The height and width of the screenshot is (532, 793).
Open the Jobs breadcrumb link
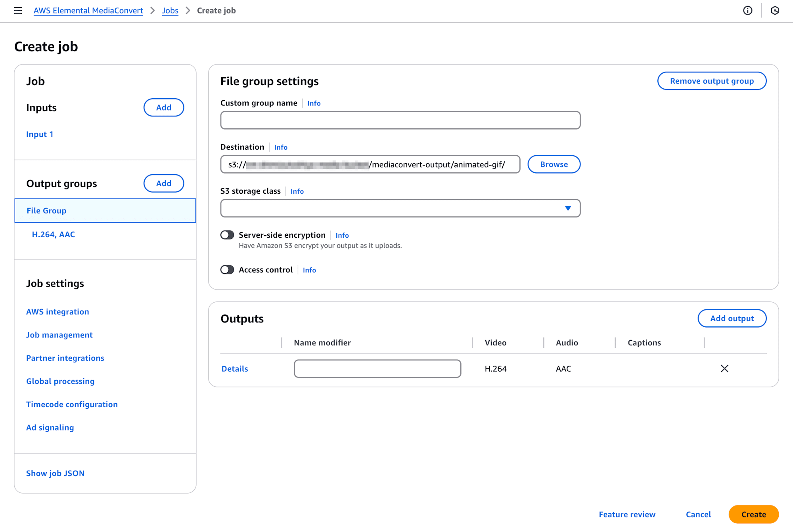point(170,11)
